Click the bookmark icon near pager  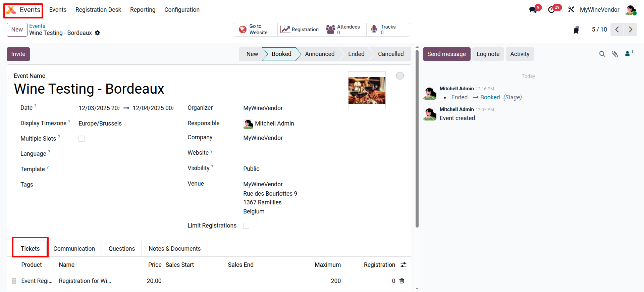(576, 30)
